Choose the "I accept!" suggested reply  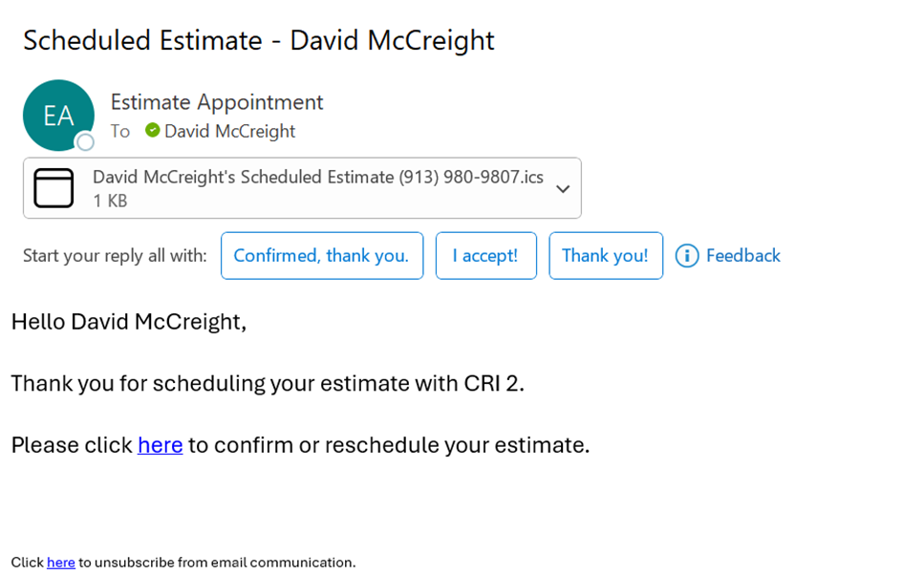485,256
